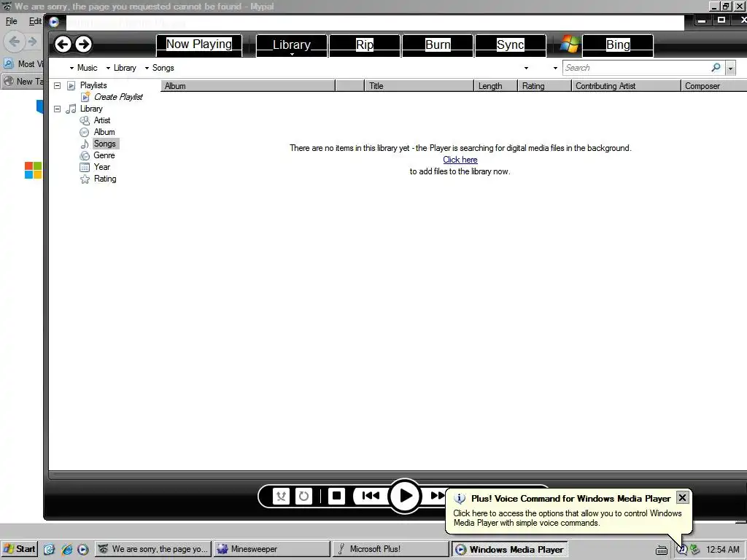The width and height of the screenshot is (747, 560).
Task: Toggle repeat playback
Action: [x=303, y=496]
